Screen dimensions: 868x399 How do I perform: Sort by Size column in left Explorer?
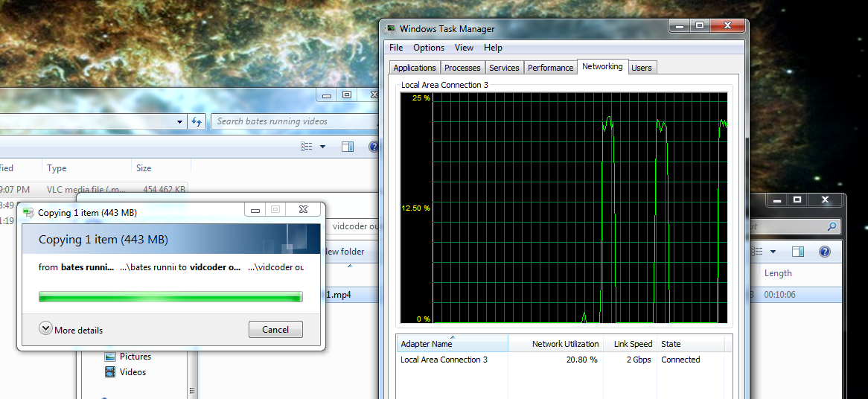coord(161,167)
